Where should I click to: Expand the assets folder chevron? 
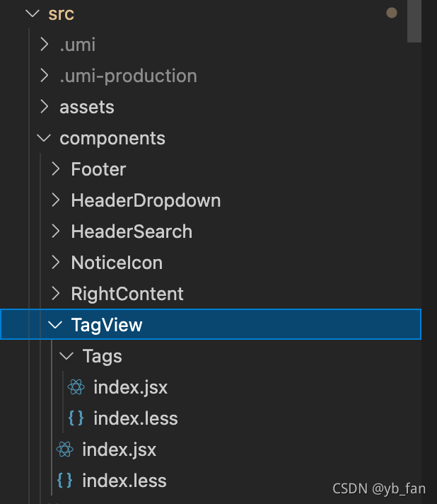[44, 107]
